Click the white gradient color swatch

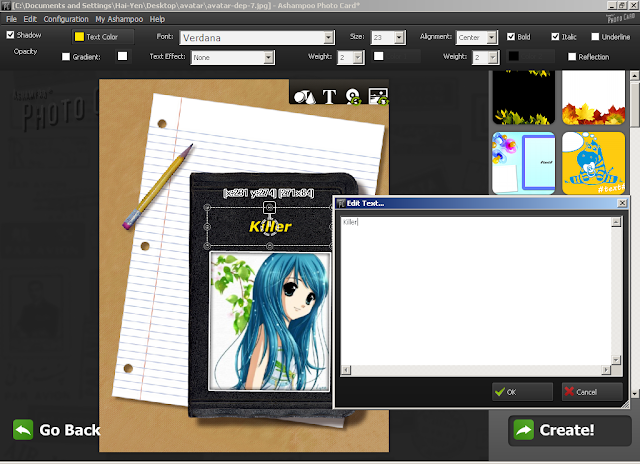tap(122, 56)
